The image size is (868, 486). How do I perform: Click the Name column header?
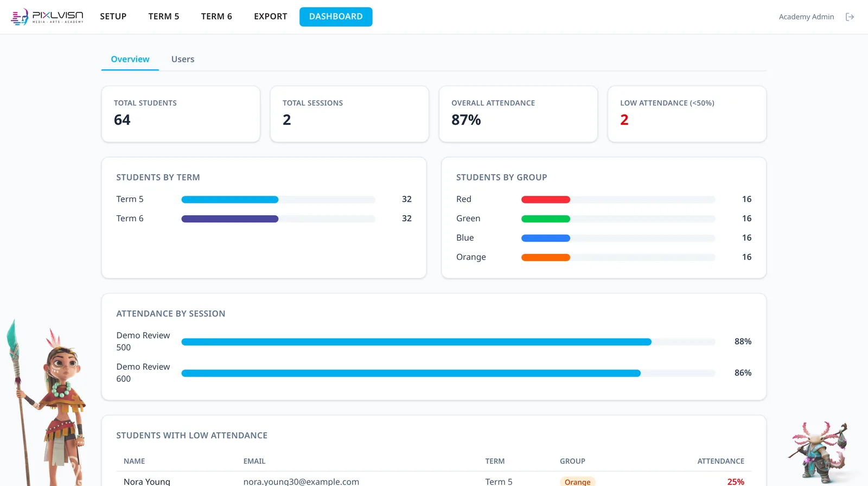(x=134, y=461)
